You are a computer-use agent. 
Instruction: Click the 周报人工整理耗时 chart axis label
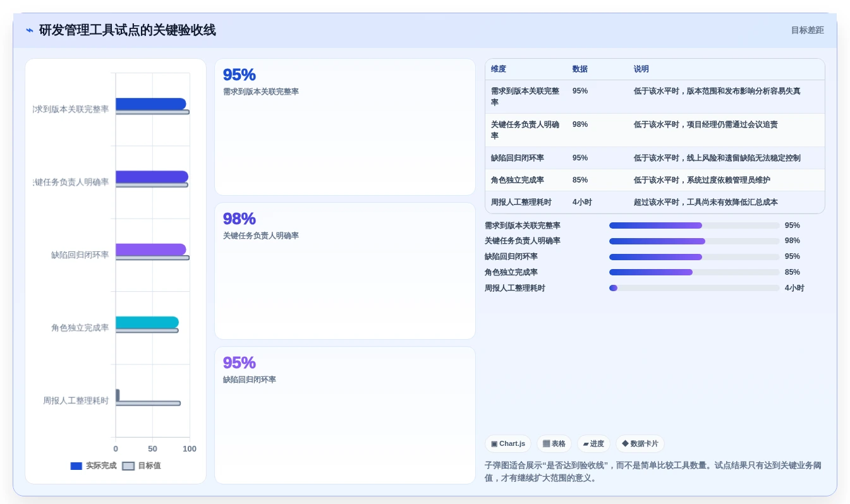coord(76,400)
